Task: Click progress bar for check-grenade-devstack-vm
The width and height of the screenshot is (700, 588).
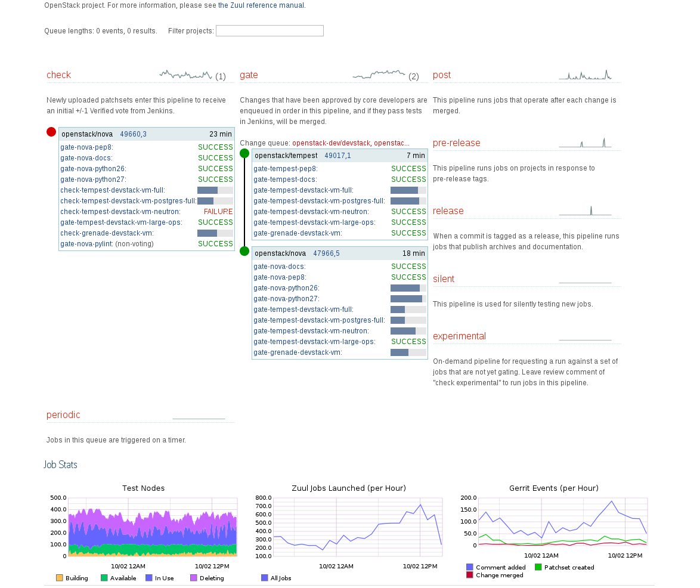Action: pos(215,233)
